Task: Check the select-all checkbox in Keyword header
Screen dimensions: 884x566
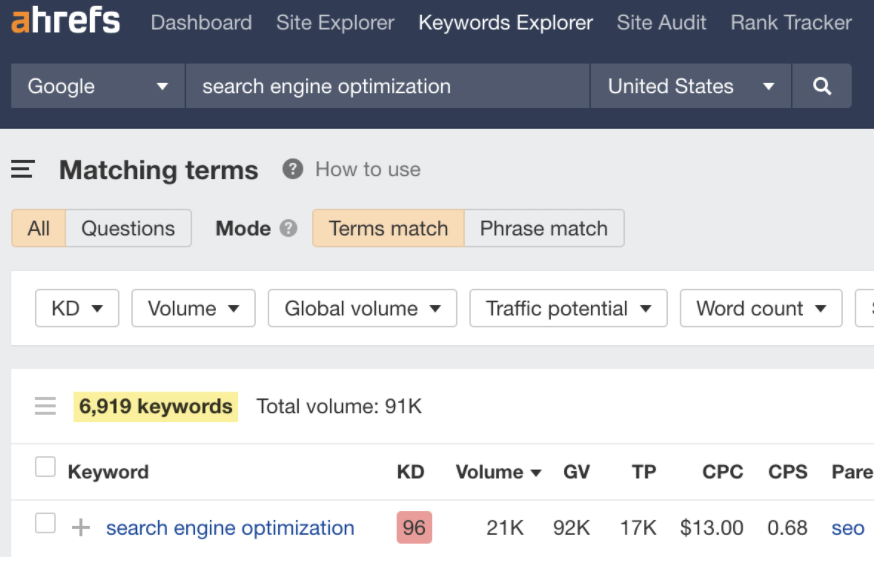Action: point(45,468)
